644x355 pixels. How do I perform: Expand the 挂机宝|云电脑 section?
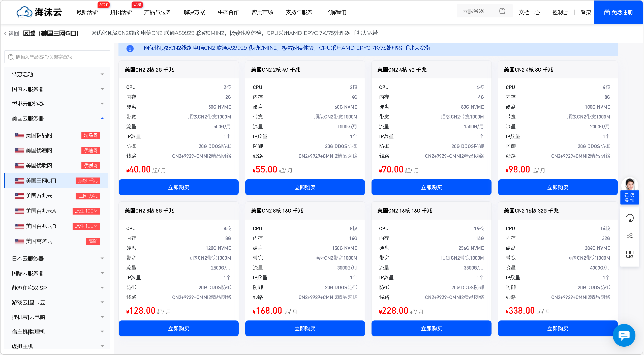click(x=57, y=317)
